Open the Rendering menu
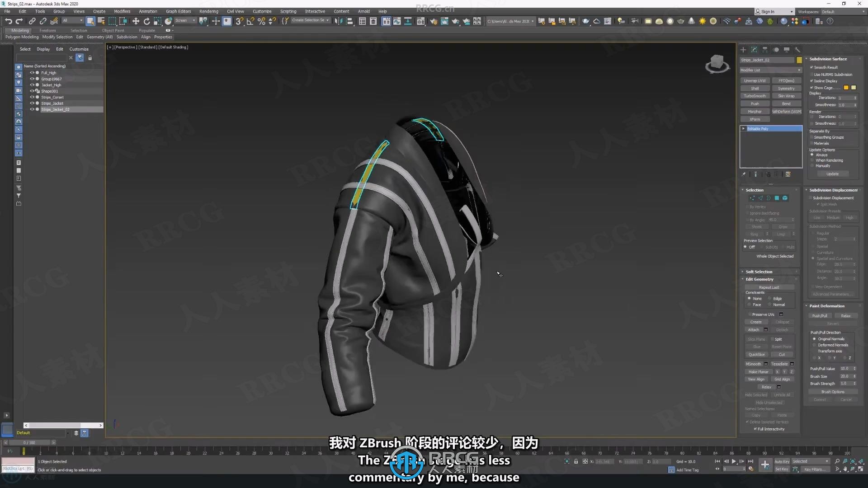Image resolution: width=868 pixels, height=488 pixels. click(x=209, y=12)
